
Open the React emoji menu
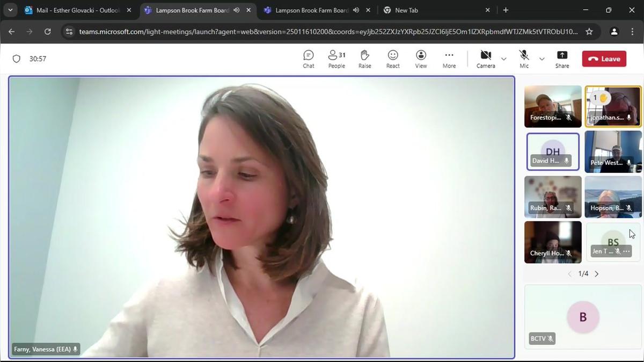click(393, 59)
